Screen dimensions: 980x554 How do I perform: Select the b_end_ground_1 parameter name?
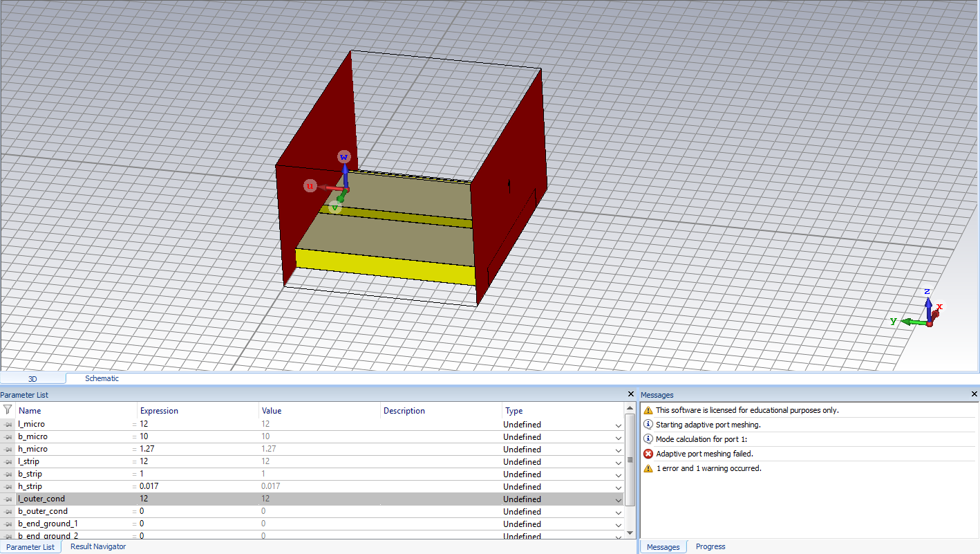48,524
